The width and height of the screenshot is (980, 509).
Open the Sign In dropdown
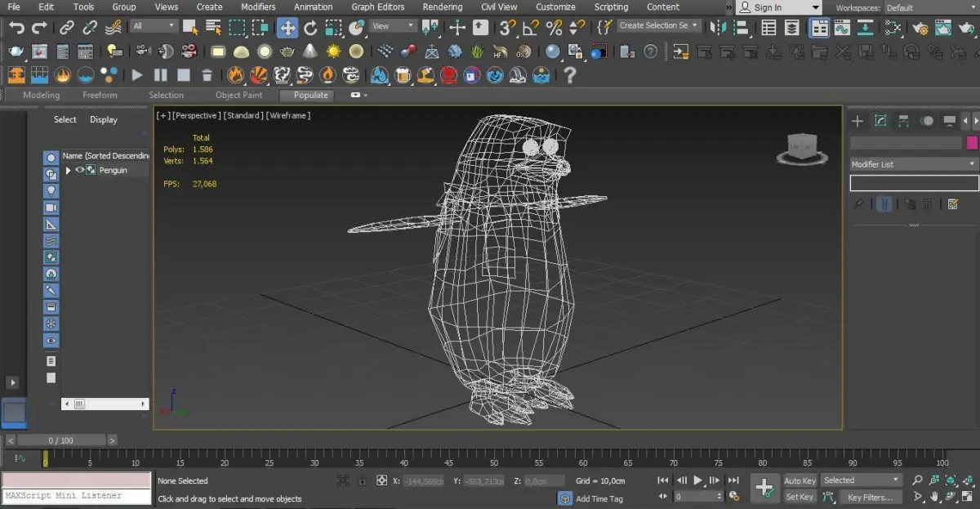(779, 7)
